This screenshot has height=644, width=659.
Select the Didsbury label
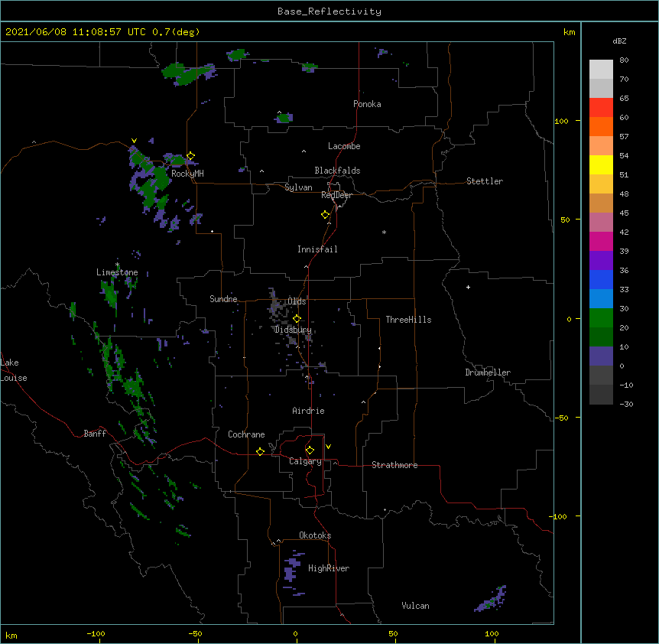pos(294,330)
